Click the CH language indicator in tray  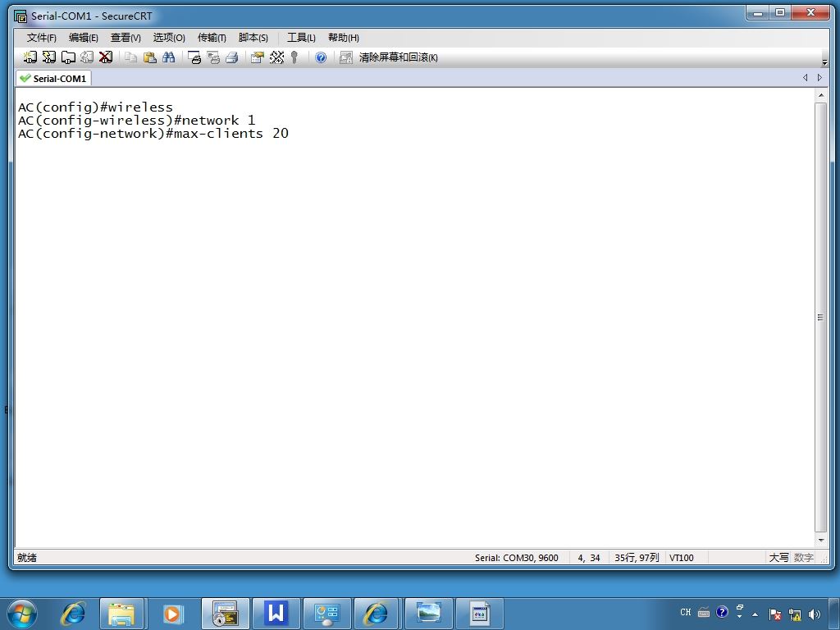tap(685, 612)
